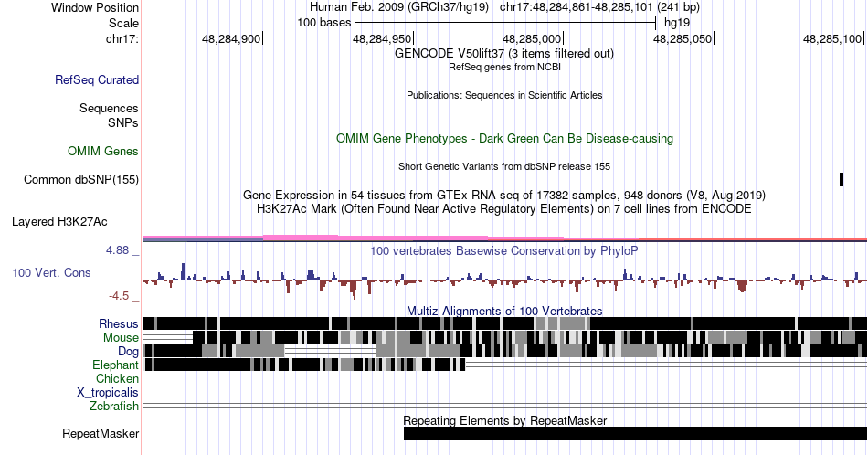
Task: Click the Scale row label
Action: pos(123,23)
